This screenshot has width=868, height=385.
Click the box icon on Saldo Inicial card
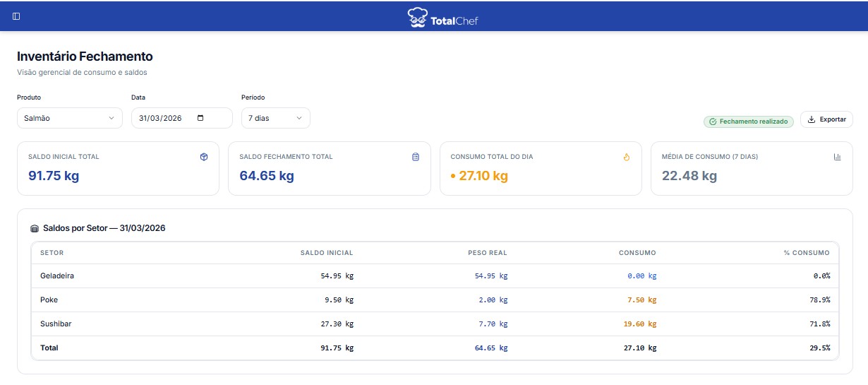[x=204, y=157]
